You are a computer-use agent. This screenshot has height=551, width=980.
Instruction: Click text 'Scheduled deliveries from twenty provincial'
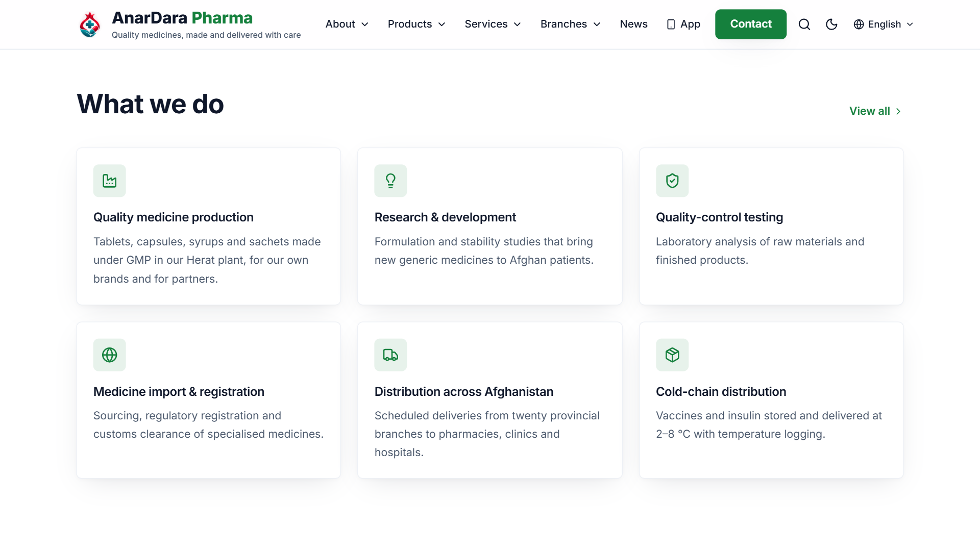tap(487, 416)
